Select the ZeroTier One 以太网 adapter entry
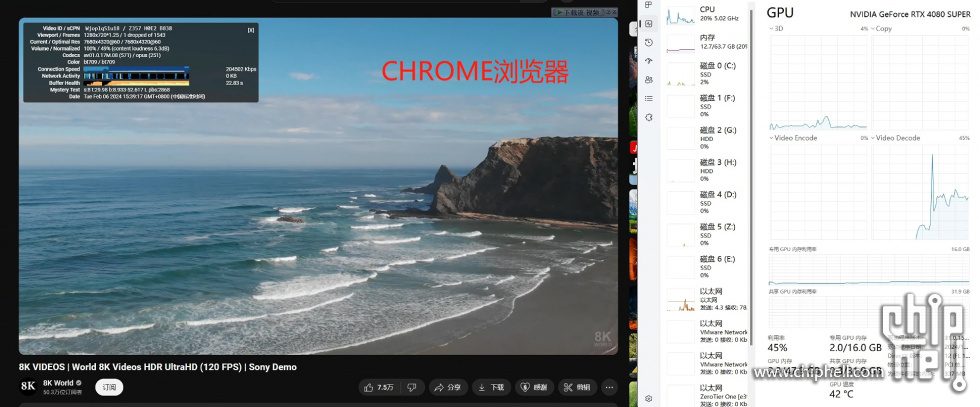 [x=707, y=395]
